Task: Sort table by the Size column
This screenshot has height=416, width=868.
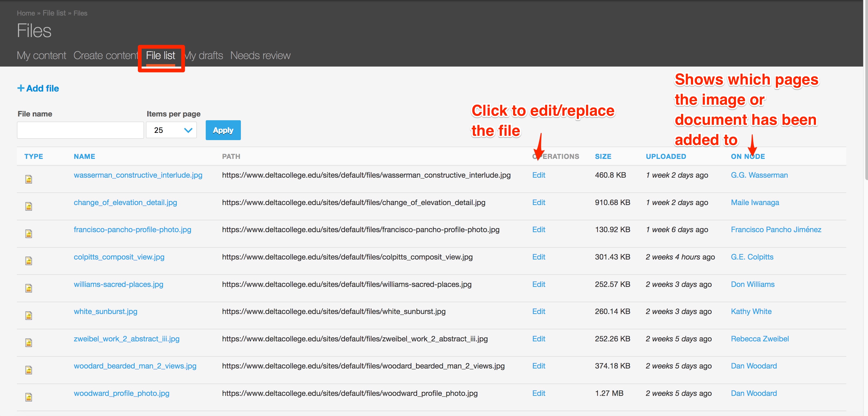Action: click(x=603, y=156)
